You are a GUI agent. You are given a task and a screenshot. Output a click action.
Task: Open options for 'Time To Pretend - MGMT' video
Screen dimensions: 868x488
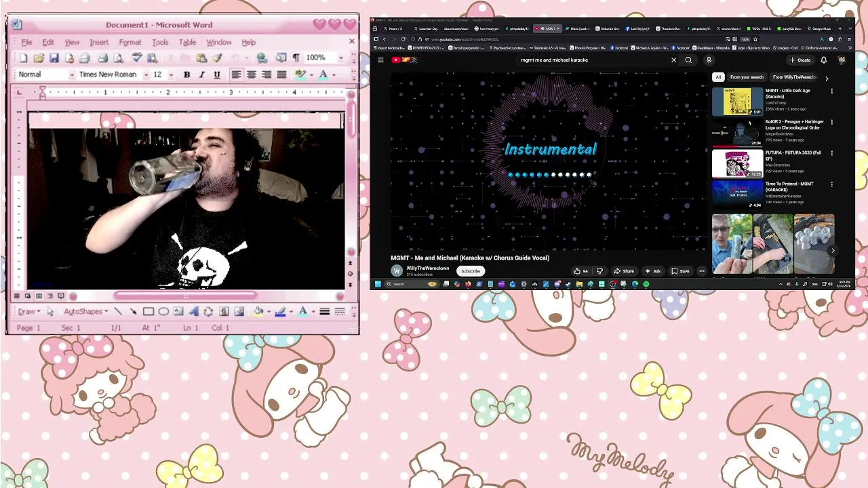(x=832, y=184)
